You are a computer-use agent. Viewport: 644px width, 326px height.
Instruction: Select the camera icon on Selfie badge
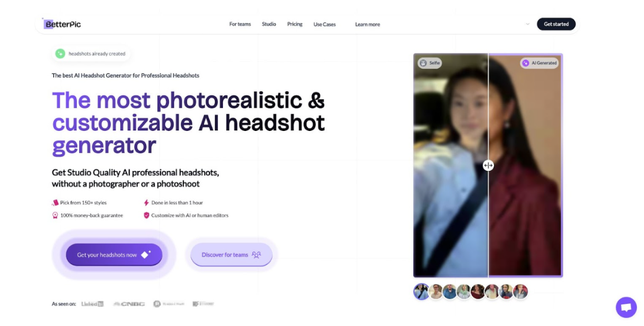424,63
